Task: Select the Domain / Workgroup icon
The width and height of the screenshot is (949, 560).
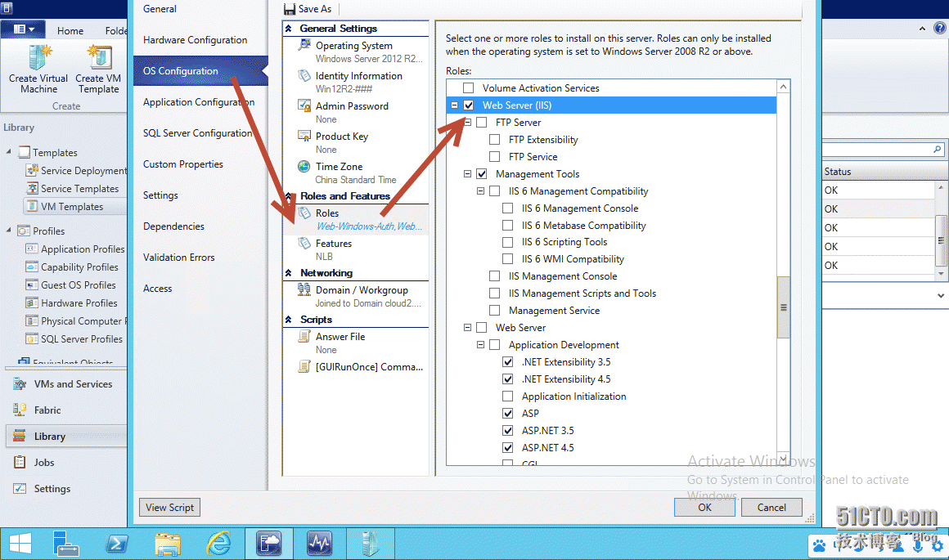Action: point(304,289)
